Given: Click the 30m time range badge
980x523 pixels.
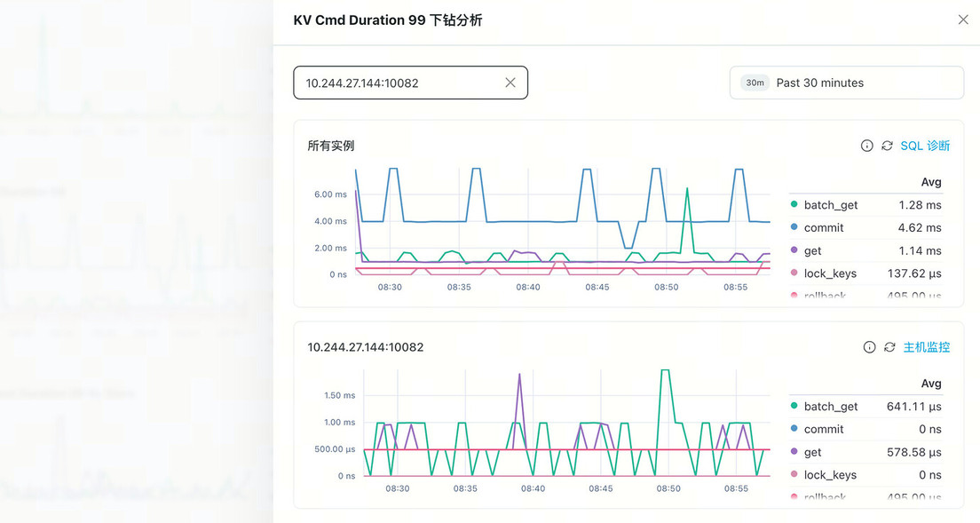Looking at the screenshot, I should click(x=755, y=83).
